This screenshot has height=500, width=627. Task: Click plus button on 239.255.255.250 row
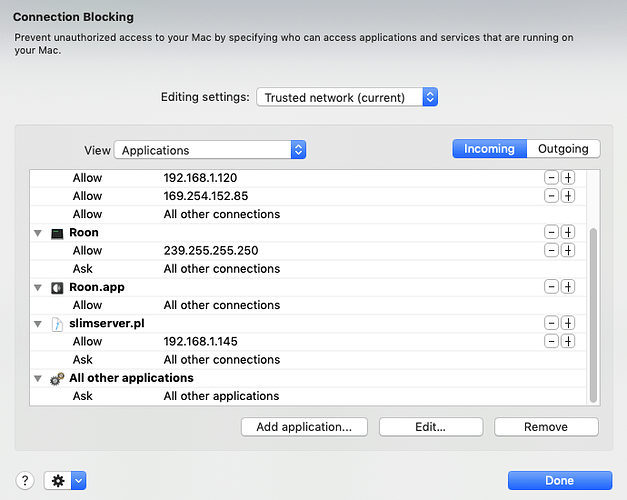(x=568, y=250)
